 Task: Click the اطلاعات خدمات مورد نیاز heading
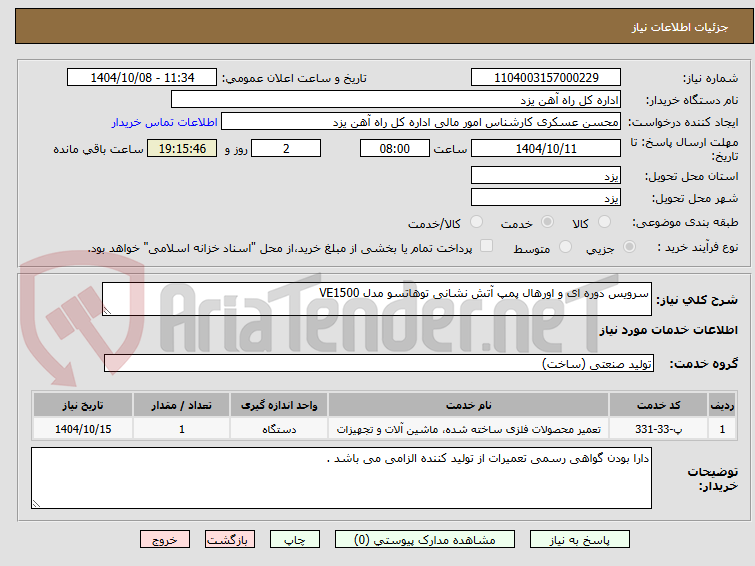pyautogui.click(x=668, y=330)
